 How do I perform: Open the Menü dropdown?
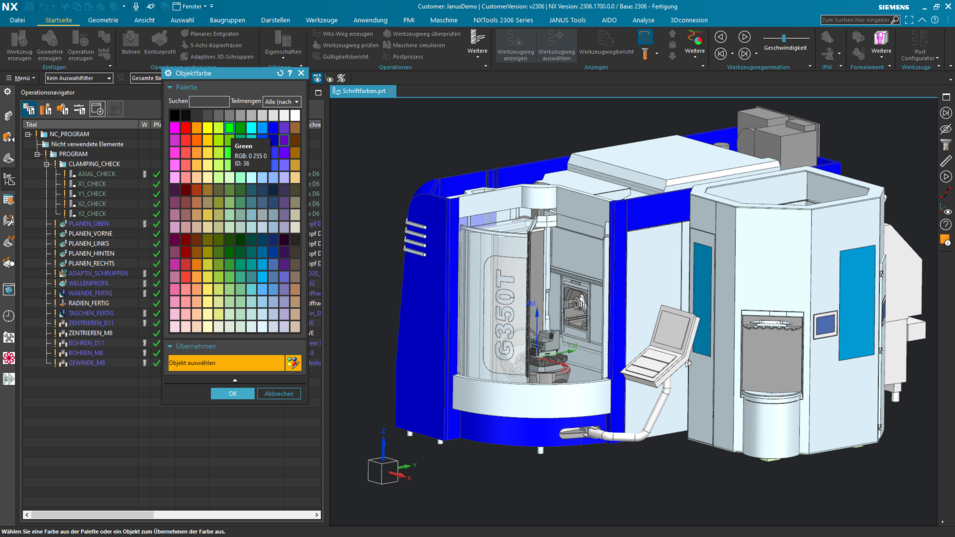20,78
